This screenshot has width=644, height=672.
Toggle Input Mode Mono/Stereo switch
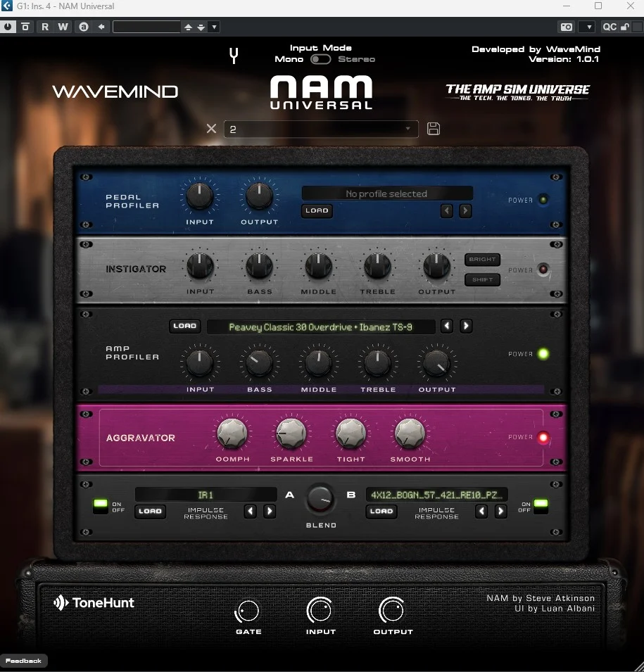tap(321, 59)
